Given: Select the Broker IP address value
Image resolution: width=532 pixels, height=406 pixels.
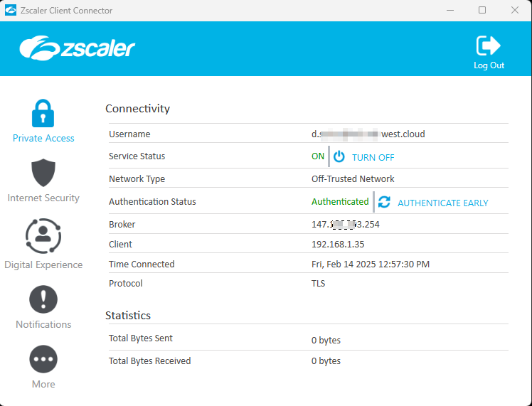Looking at the screenshot, I should pyautogui.click(x=346, y=224).
